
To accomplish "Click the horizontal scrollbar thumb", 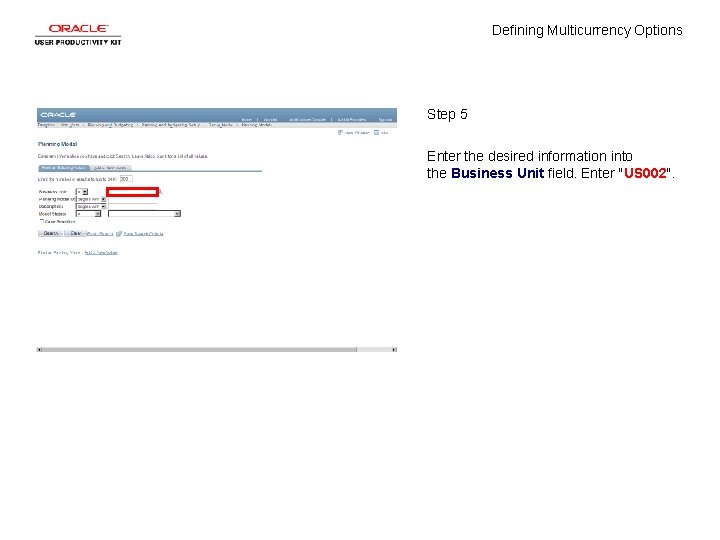I will [x=199, y=349].
